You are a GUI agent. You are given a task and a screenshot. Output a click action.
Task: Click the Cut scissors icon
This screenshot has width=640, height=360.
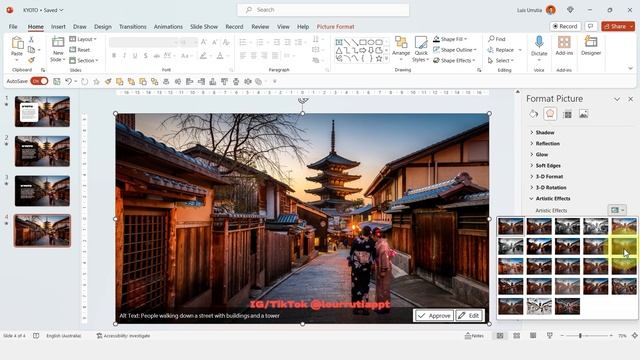click(x=31, y=40)
